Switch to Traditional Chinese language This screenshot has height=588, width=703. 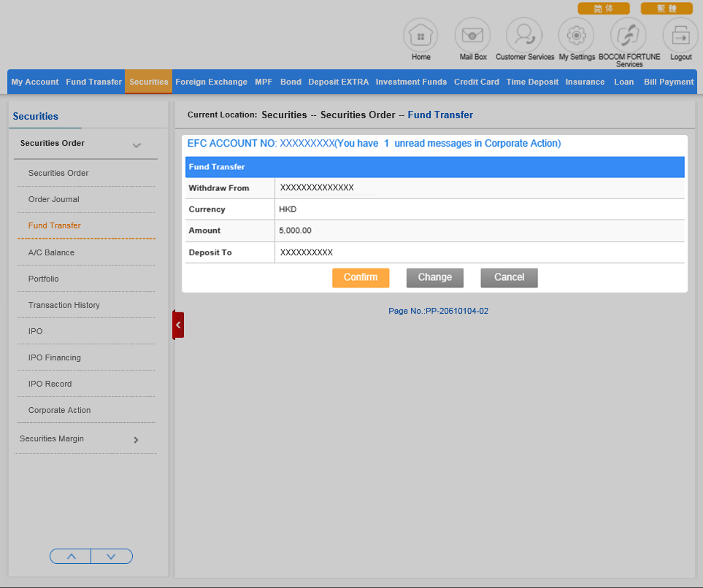click(x=666, y=9)
